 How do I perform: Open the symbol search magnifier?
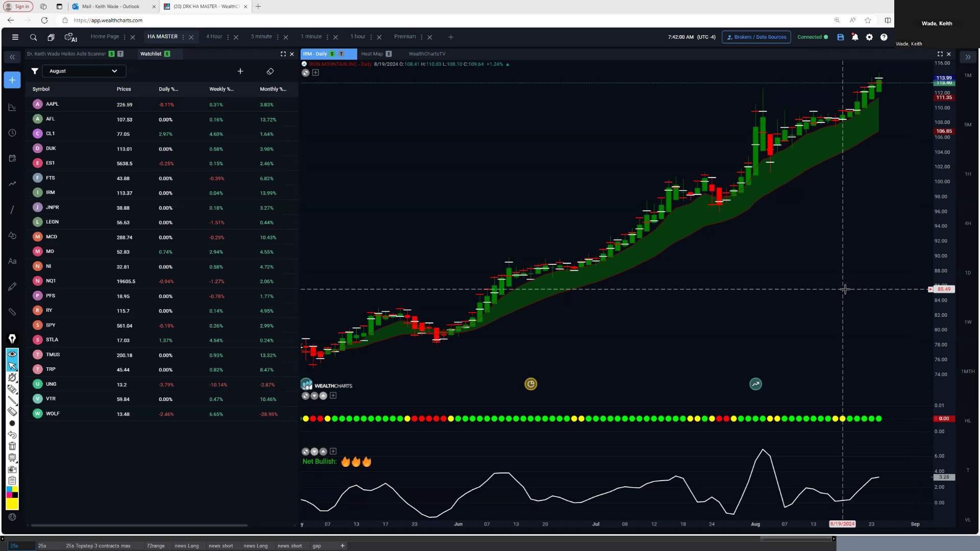point(34,37)
